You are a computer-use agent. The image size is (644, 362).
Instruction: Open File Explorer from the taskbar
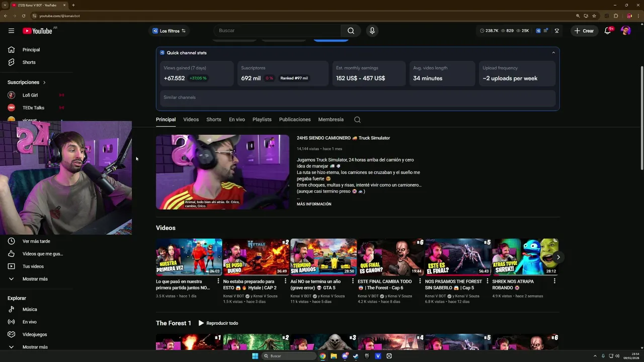click(x=334, y=356)
